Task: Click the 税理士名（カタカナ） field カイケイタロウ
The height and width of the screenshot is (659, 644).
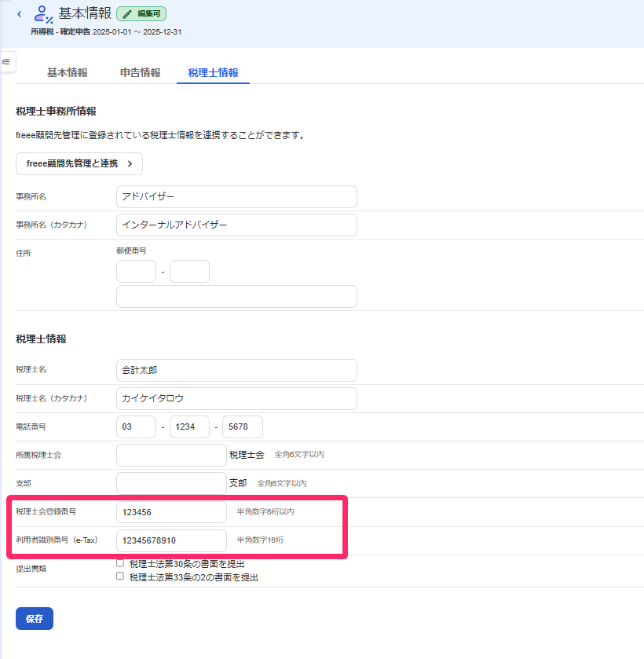Action: coord(236,398)
